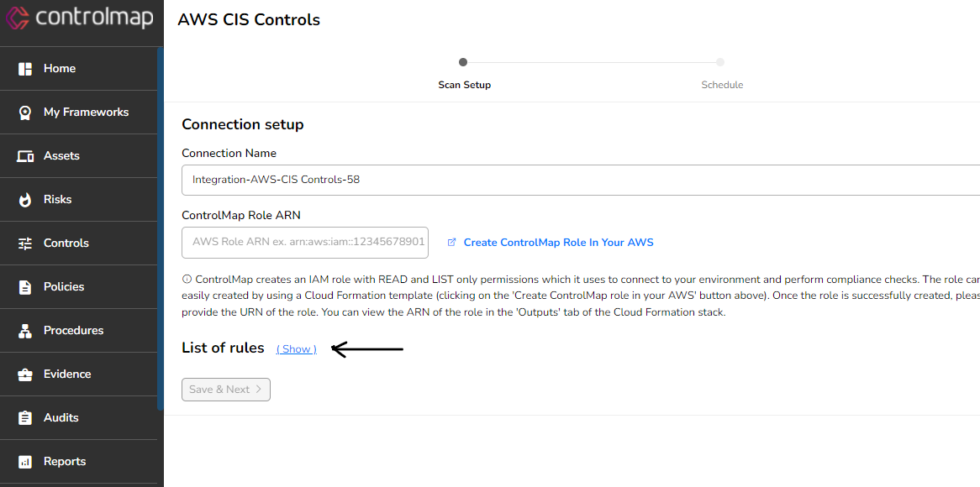This screenshot has height=487, width=980.
Task: Select the Assets icon
Action: point(28,155)
